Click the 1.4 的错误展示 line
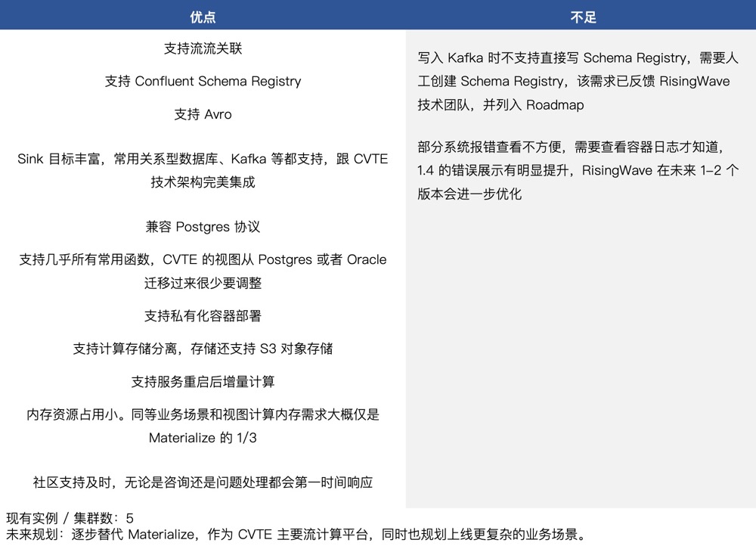Screen dimensions: 756x546 click(x=578, y=170)
